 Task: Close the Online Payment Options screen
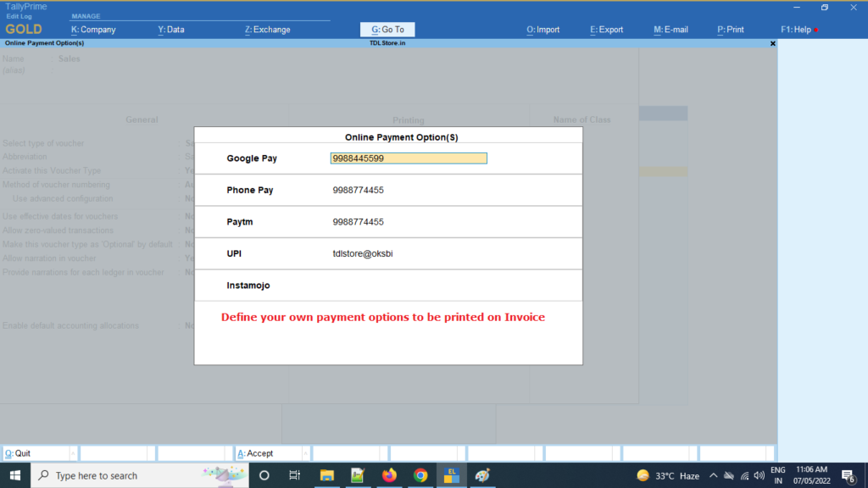click(x=771, y=43)
